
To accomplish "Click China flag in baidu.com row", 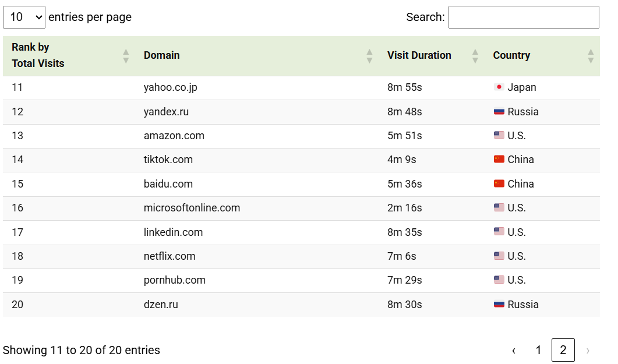I will coord(499,184).
